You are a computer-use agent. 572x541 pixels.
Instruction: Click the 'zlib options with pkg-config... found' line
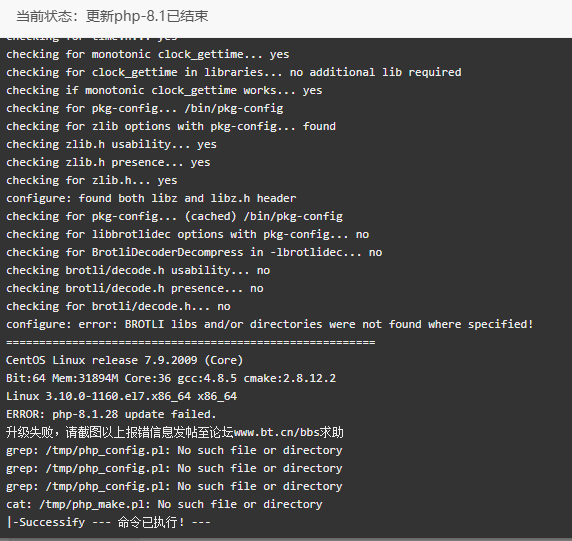coord(171,126)
